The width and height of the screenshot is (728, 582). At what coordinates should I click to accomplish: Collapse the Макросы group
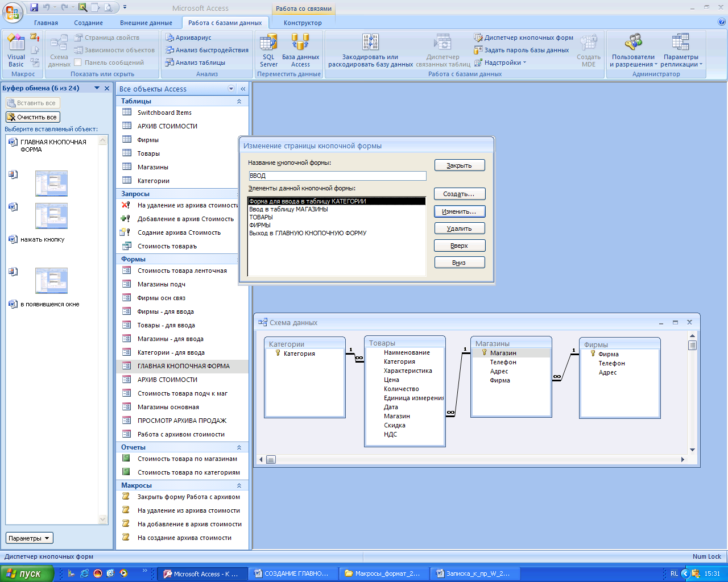pyautogui.click(x=239, y=485)
